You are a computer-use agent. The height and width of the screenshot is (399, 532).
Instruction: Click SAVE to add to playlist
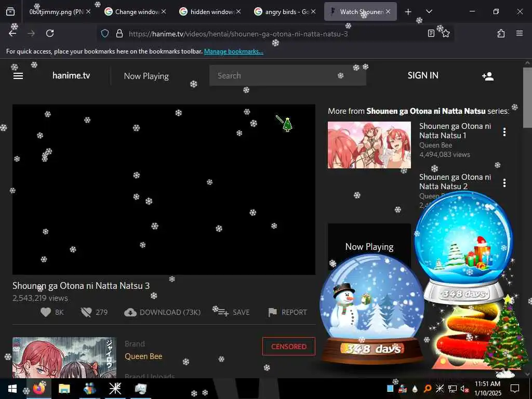[x=234, y=312]
